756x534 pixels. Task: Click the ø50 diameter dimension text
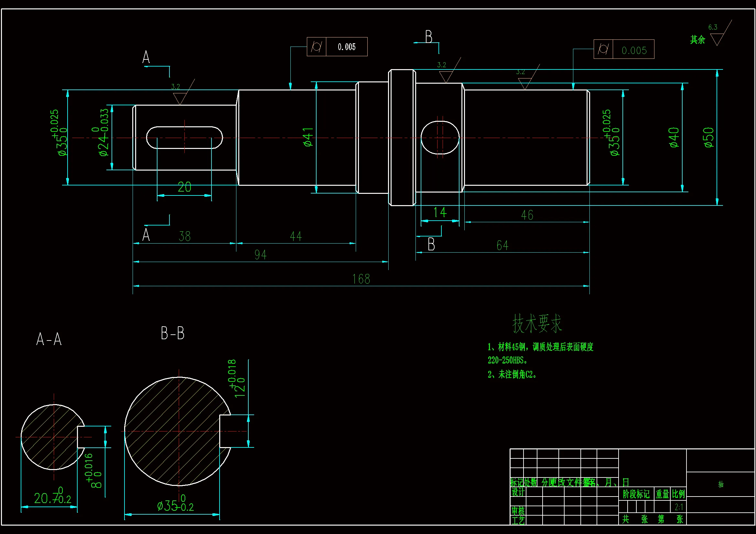pos(708,138)
